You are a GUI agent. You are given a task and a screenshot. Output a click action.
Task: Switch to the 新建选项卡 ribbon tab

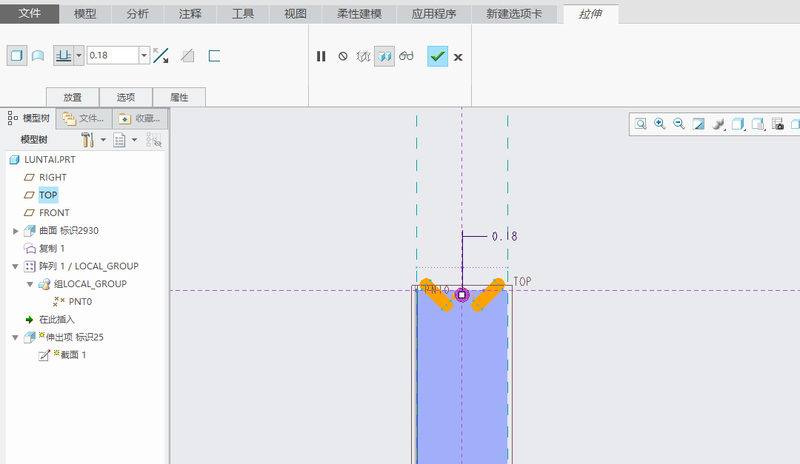pos(514,14)
